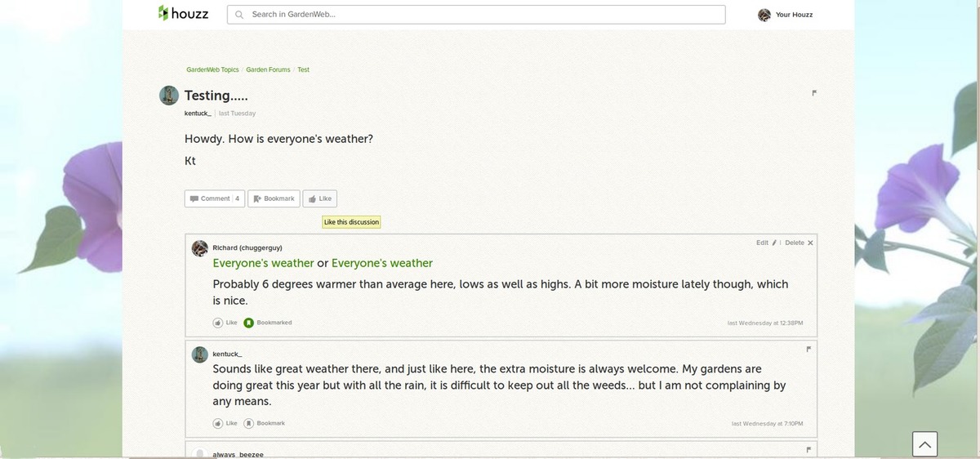Open the Test forum breadcrumb

(303, 70)
